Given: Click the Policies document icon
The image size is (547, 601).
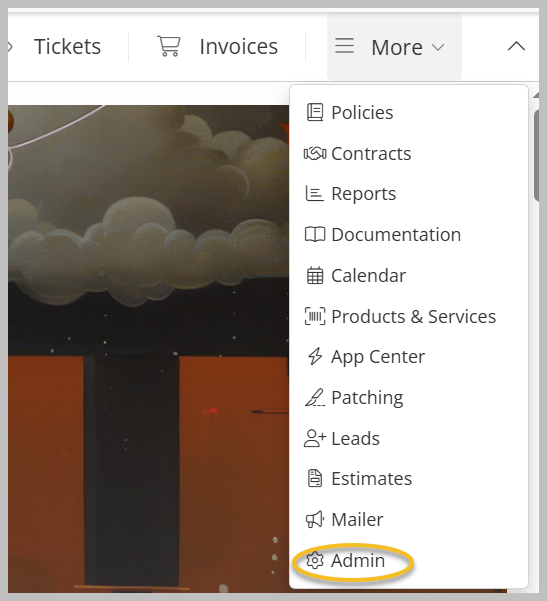Looking at the screenshot, I should [x=315, y=113].
